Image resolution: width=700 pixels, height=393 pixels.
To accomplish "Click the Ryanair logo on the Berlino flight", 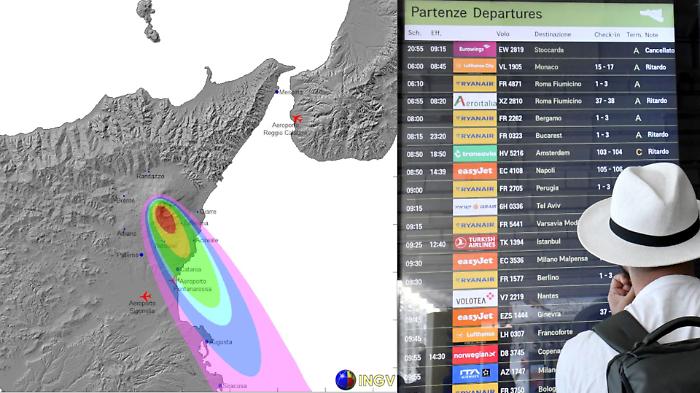I will coord(475,280).
